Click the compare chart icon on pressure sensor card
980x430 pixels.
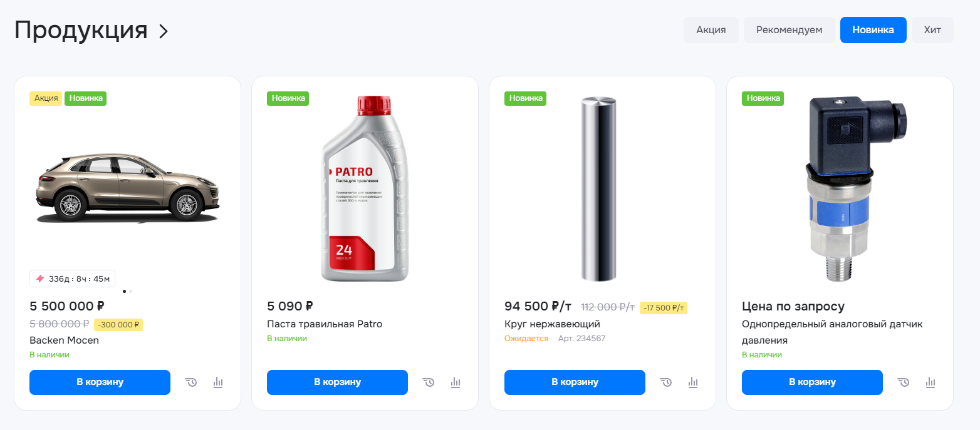(x=930, y=382)
